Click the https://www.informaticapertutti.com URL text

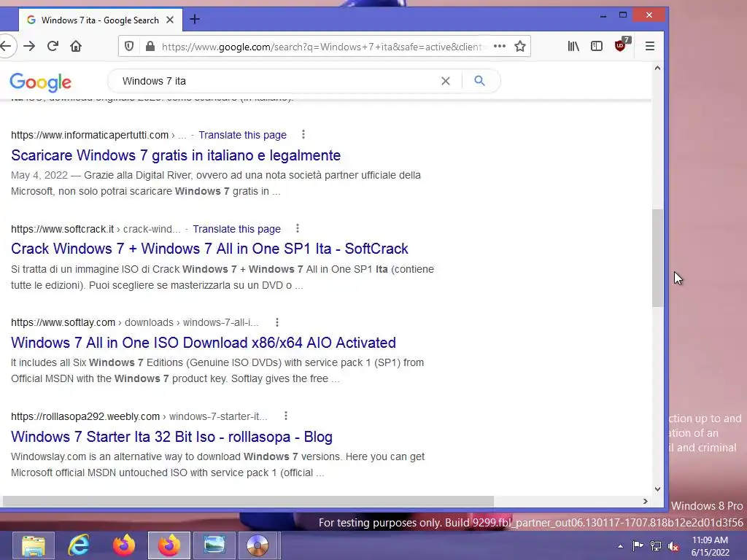click(x=90, y=135)
